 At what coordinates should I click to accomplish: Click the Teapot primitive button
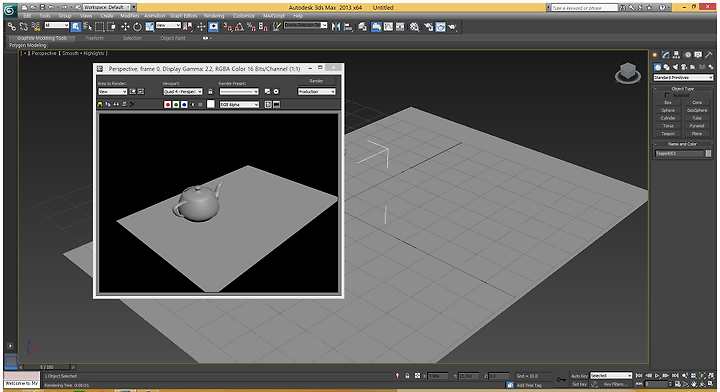668,134
